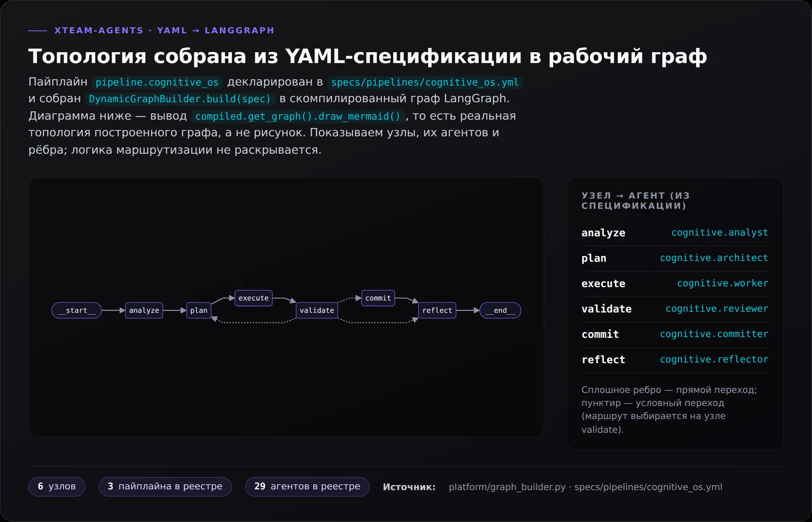Click the __start__ node in the graph

coord(77,310)
